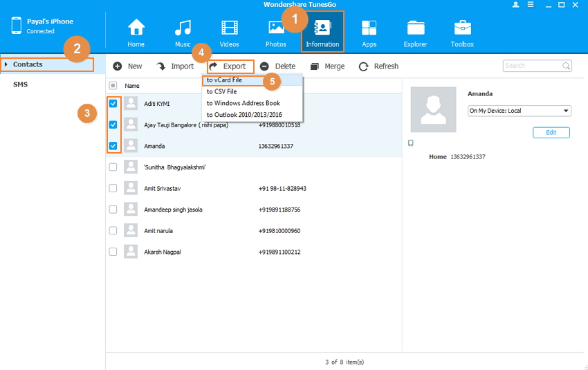Expand the Contacts tree item

coord(6,65)
